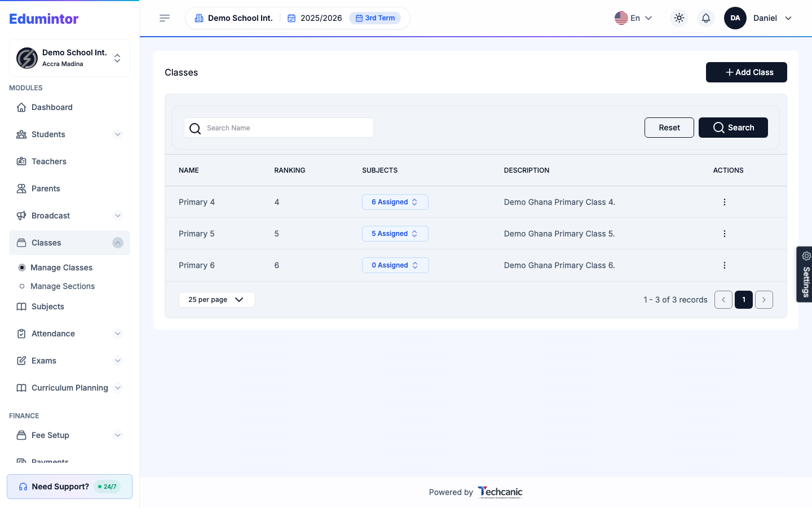Click the Dashboard home icon

click(21, 107)
